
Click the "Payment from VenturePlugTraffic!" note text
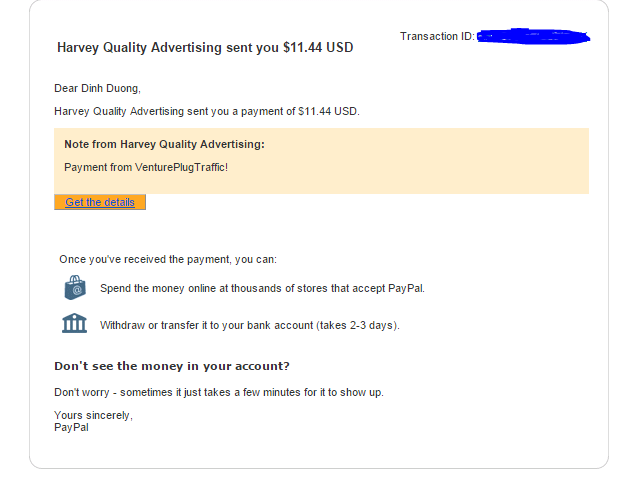[146, 166]
